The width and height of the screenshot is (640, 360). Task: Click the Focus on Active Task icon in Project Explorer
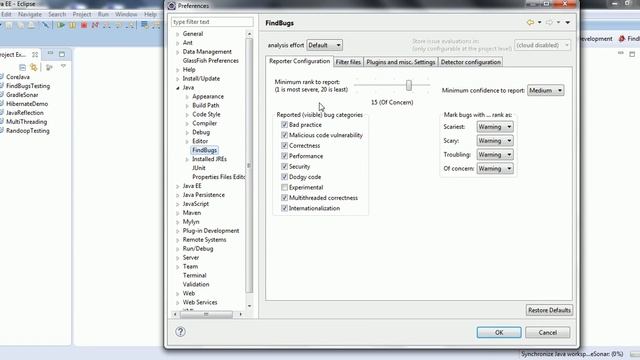[49, 67]
